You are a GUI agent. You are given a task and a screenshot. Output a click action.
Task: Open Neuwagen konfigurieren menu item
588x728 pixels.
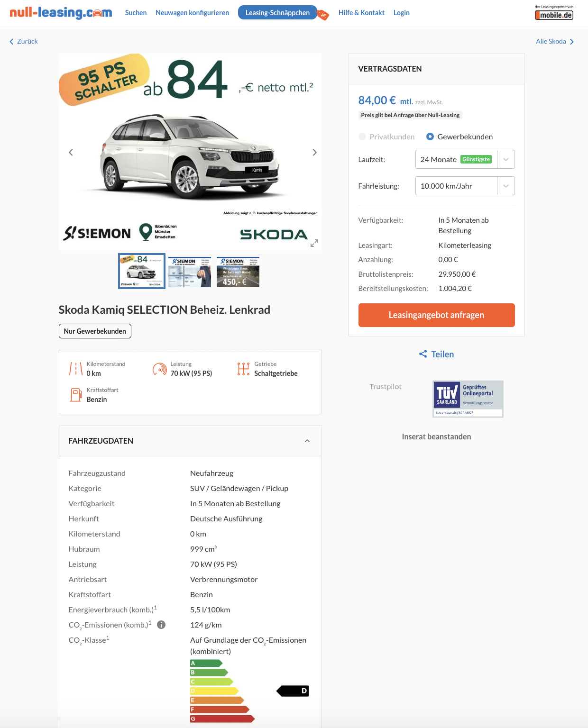coord(192,13)
